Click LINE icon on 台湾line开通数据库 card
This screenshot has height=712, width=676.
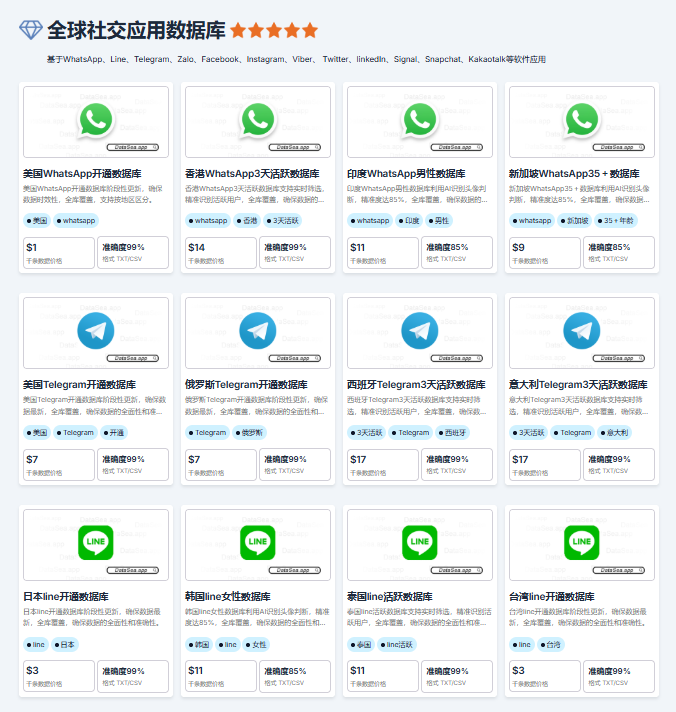[x=582, y=543]
